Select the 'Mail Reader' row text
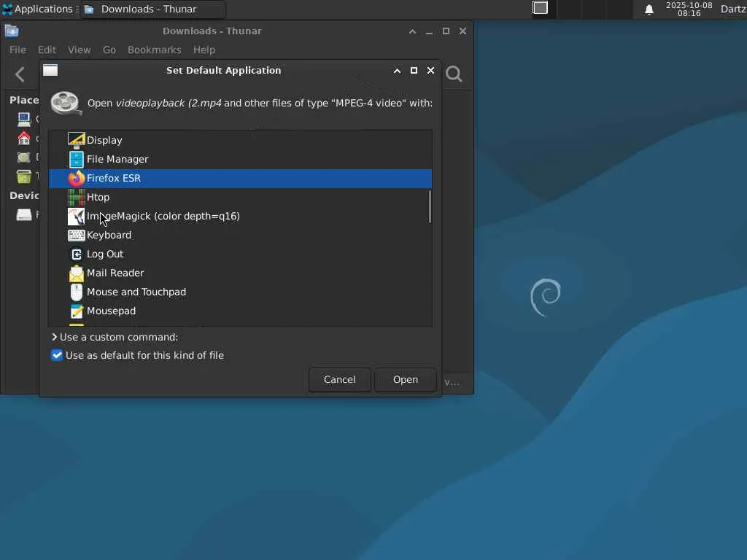 coord(115,273)
